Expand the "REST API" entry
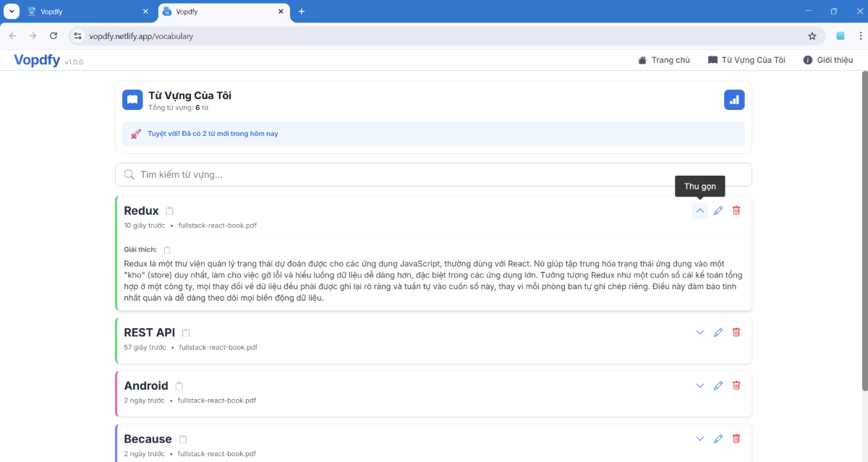The image size is (868, 462). coord(699,332)
